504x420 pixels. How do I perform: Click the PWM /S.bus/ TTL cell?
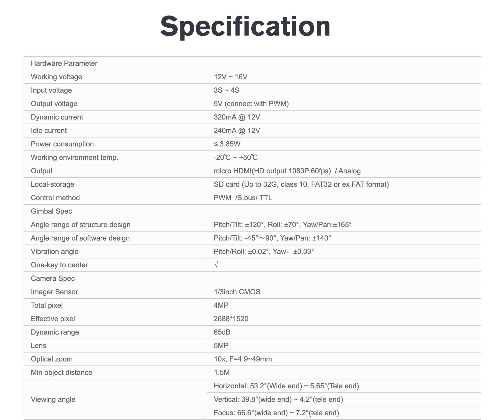pos(344,198)
